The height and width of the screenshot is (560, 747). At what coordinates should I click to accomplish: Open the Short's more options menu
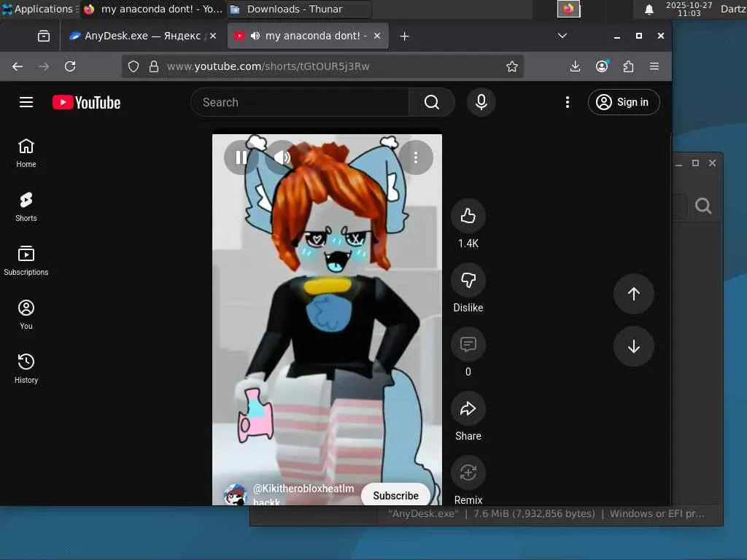415,157
